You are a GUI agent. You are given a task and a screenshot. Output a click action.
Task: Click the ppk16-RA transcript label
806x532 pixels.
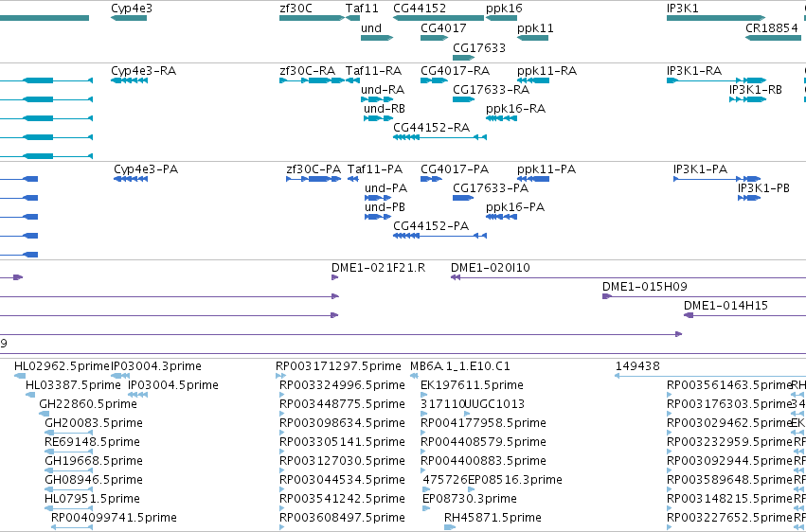pyautogui.click(x=515, y=108)
